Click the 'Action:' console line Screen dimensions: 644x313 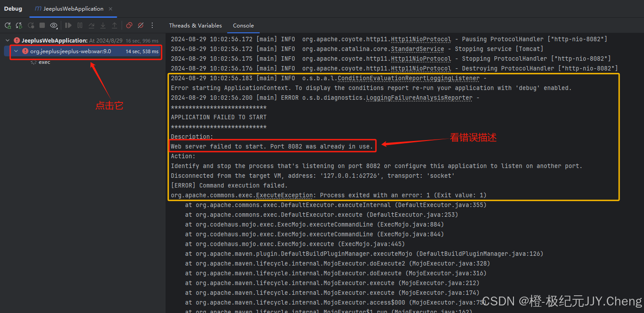[183, 156]
